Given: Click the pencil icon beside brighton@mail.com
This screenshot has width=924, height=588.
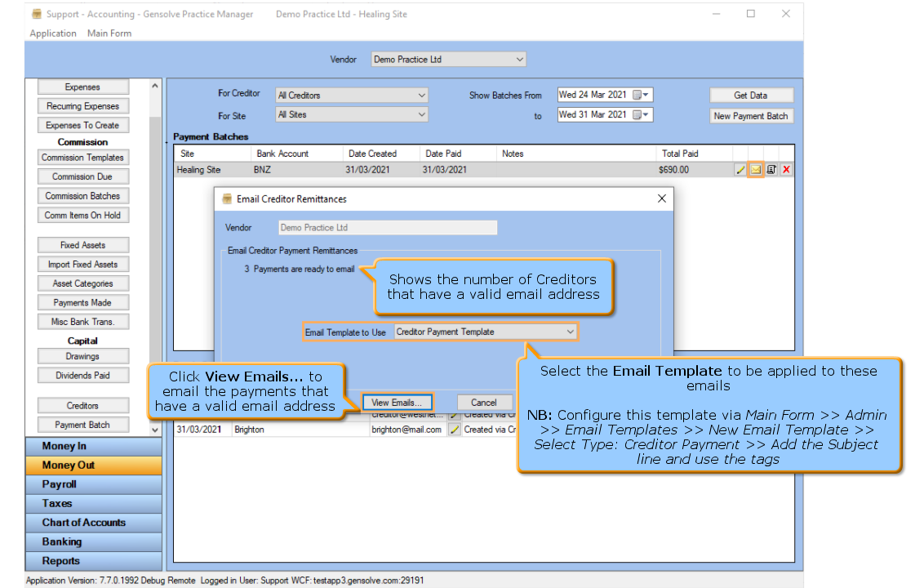Looking at the screenshot, I should click(455, 430).
